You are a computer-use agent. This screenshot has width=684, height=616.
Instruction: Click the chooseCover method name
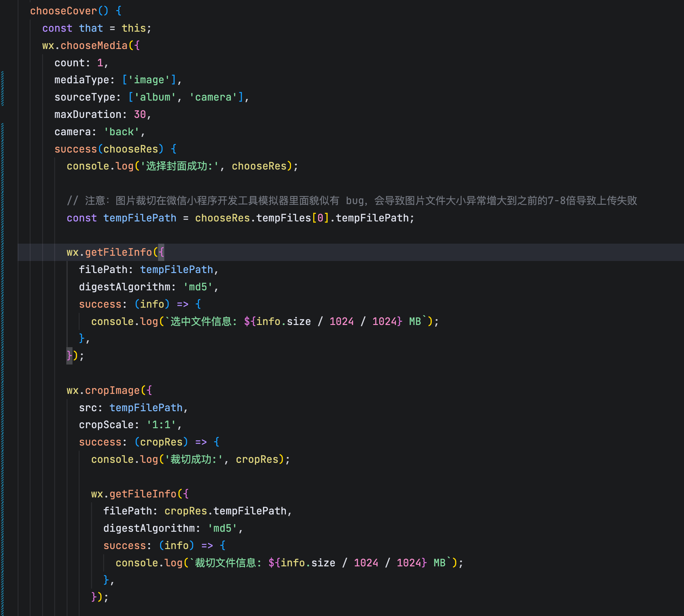pyautogui.click(x=63, y=11)
